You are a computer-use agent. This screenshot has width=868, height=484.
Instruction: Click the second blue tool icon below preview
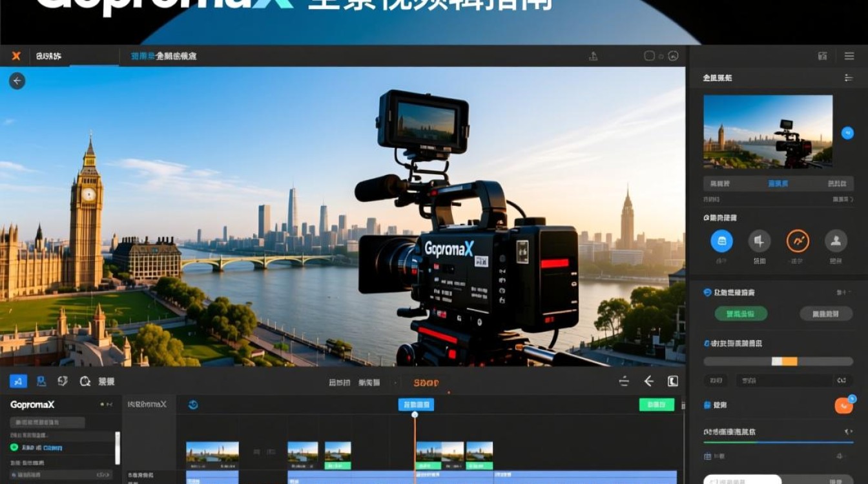click(41, 381)
